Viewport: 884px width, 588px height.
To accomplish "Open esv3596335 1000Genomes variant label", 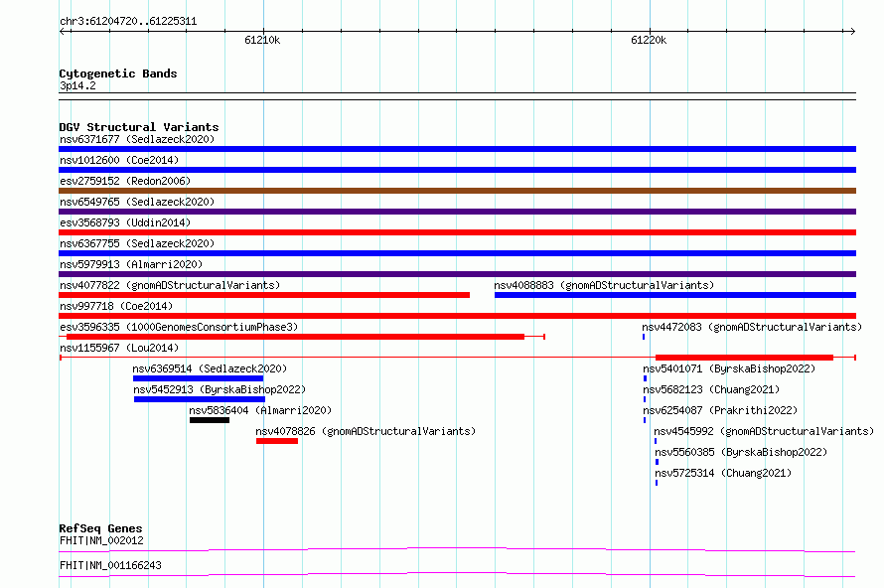I will [179, 327].
